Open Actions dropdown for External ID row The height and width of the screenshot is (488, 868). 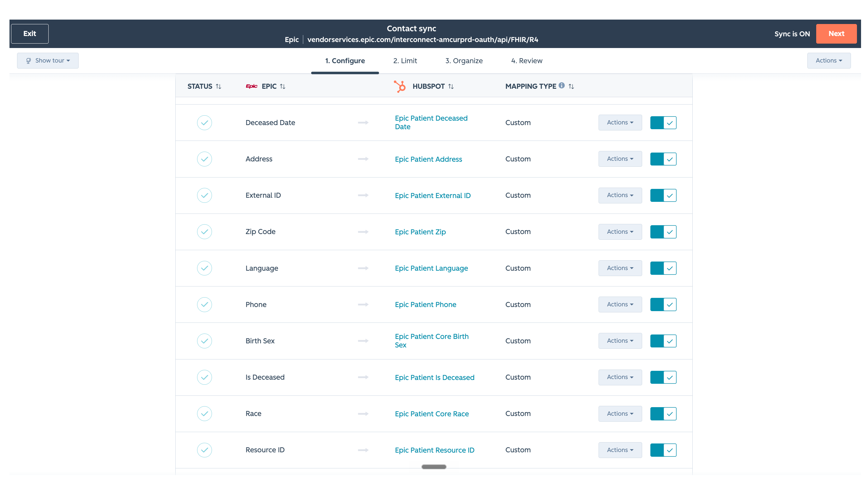[620, 195]
